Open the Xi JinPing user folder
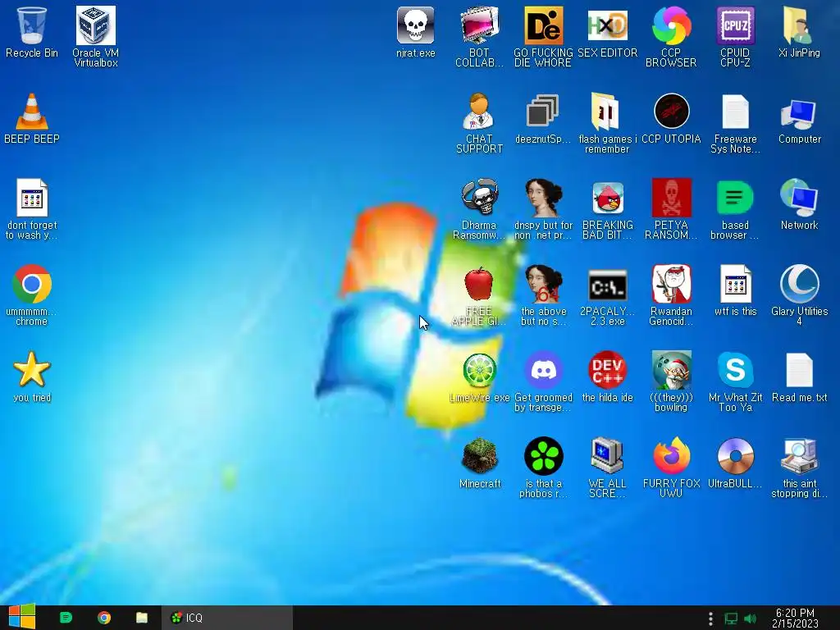 tap(799, 25)
